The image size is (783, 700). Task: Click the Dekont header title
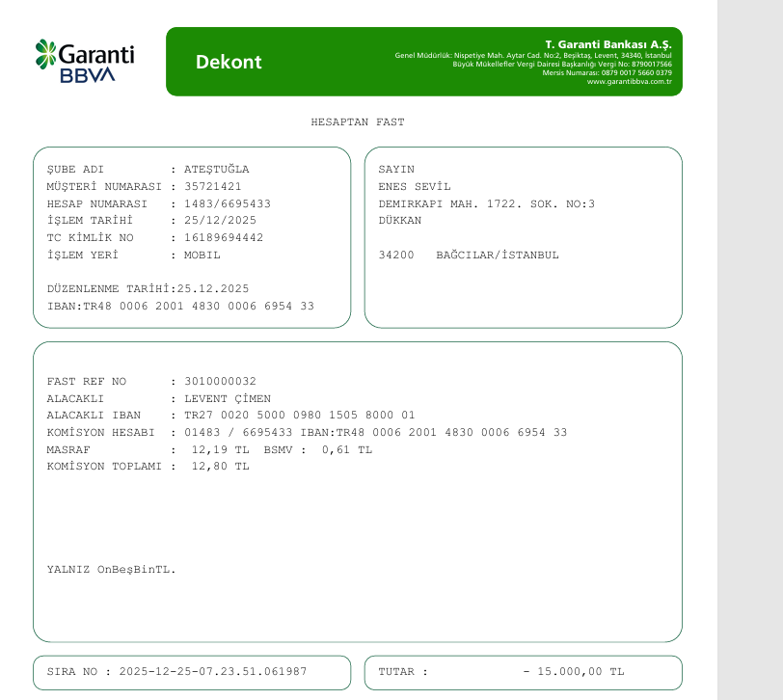pos(229,62)
